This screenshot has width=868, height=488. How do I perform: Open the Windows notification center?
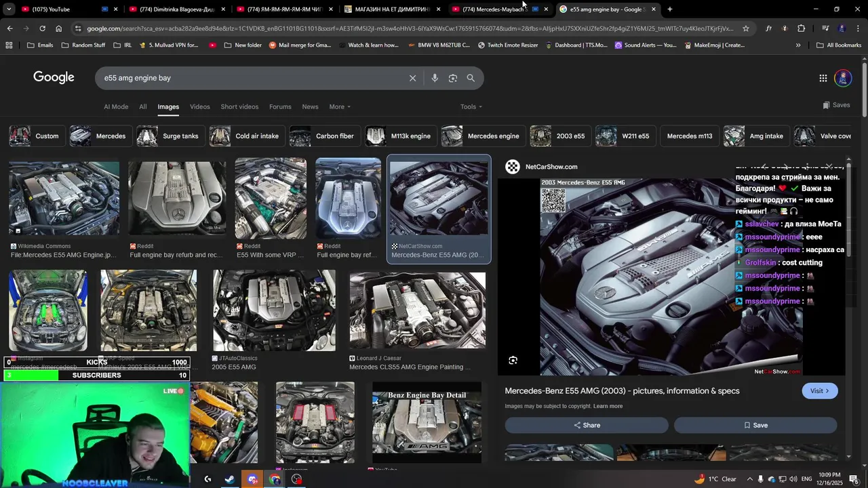[x=854, y=479]
